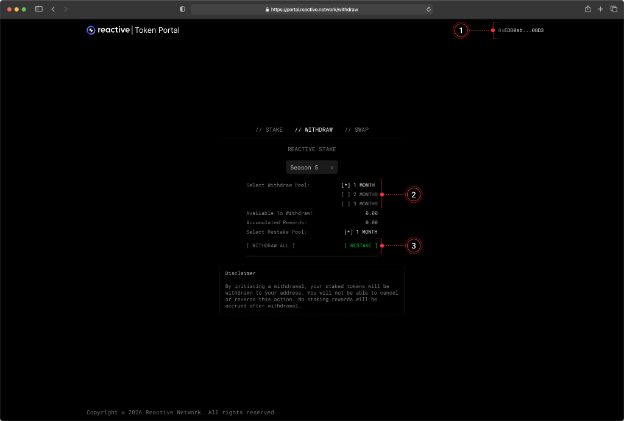Screen dimensions: 624x421
Task: Open the SWAP tab
Action: click(x=357, y=130)
